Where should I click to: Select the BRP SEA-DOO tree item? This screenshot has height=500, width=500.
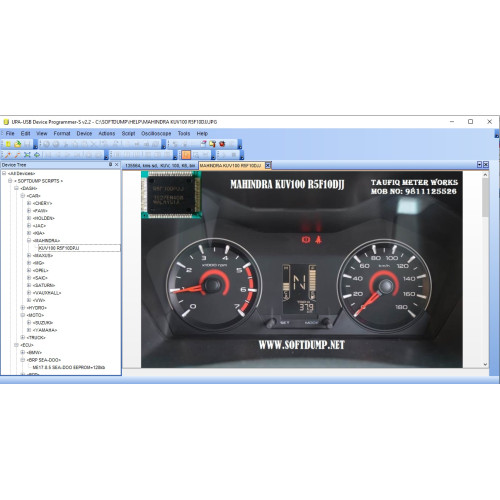pos(43,360)
